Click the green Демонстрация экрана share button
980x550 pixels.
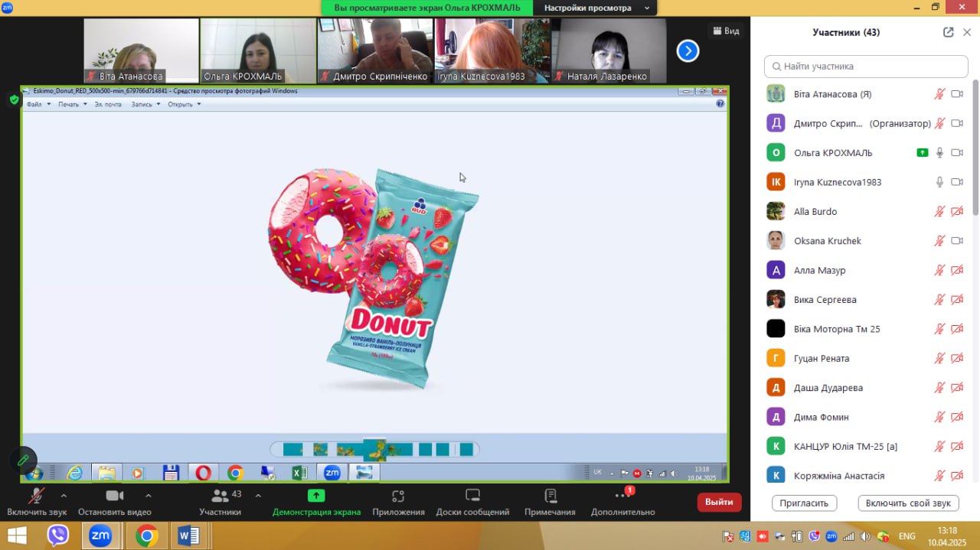316,501
